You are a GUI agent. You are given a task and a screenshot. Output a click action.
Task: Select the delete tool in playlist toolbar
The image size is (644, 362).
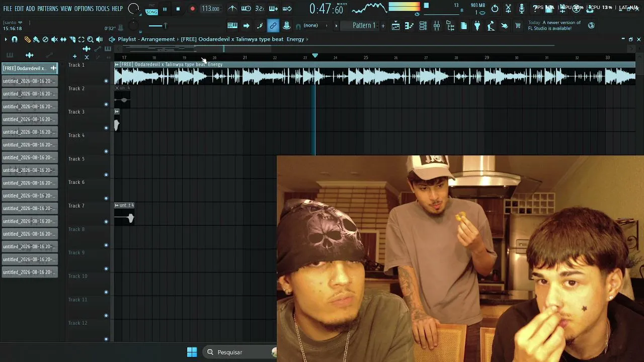(x=45, y=39)
